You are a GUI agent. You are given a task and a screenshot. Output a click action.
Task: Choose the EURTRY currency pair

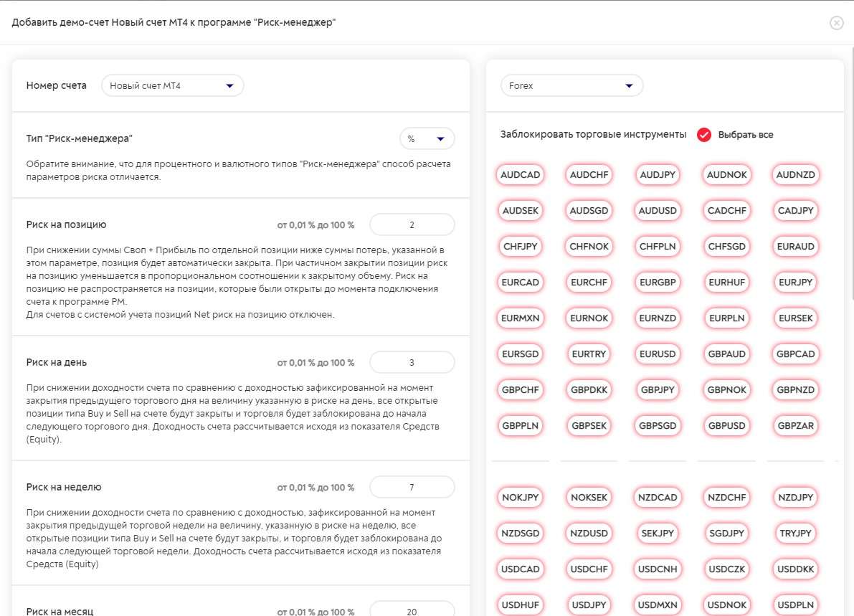[589, 354]
